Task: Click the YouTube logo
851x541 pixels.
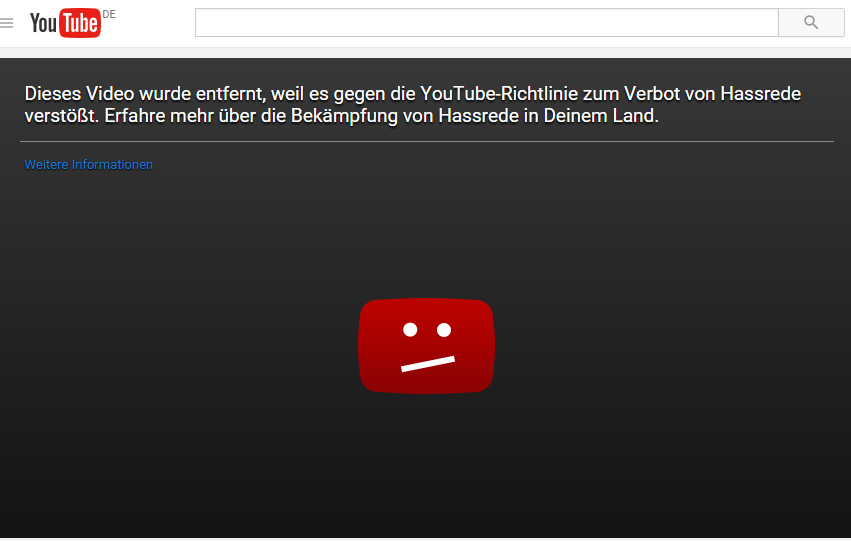Action: click(x=65, y=23)
